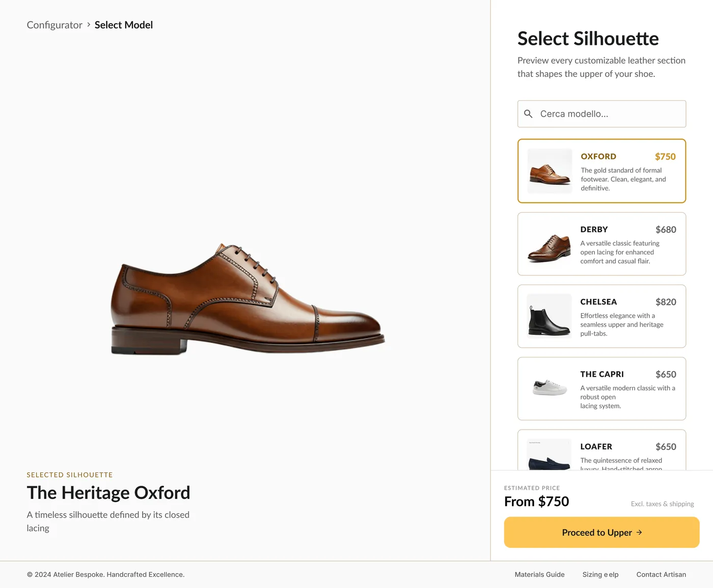Viewport: 713px width, 588px height.
Task: Go back to Configurator breadcrumb
Action: tap(54, 25)
